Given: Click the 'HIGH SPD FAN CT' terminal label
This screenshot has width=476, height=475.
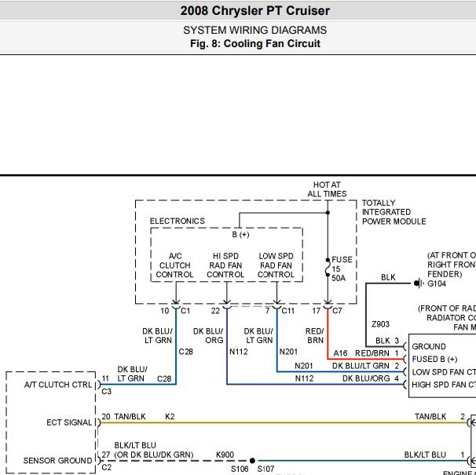Looking at the screenshot, I should pos(444,385).
